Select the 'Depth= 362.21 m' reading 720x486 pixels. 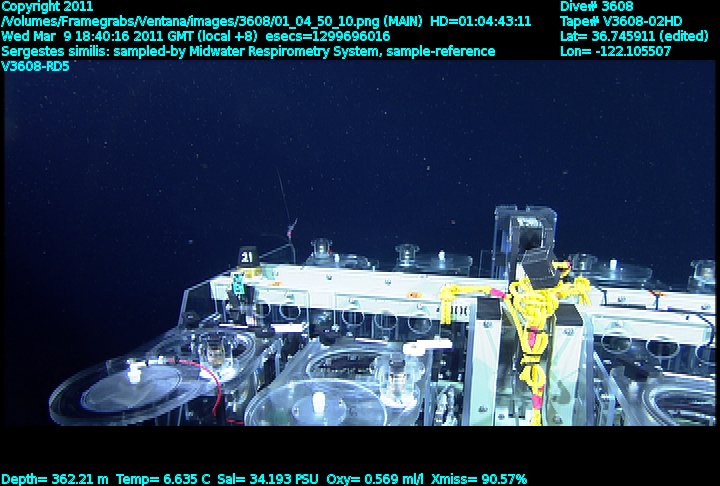[55, 480]
